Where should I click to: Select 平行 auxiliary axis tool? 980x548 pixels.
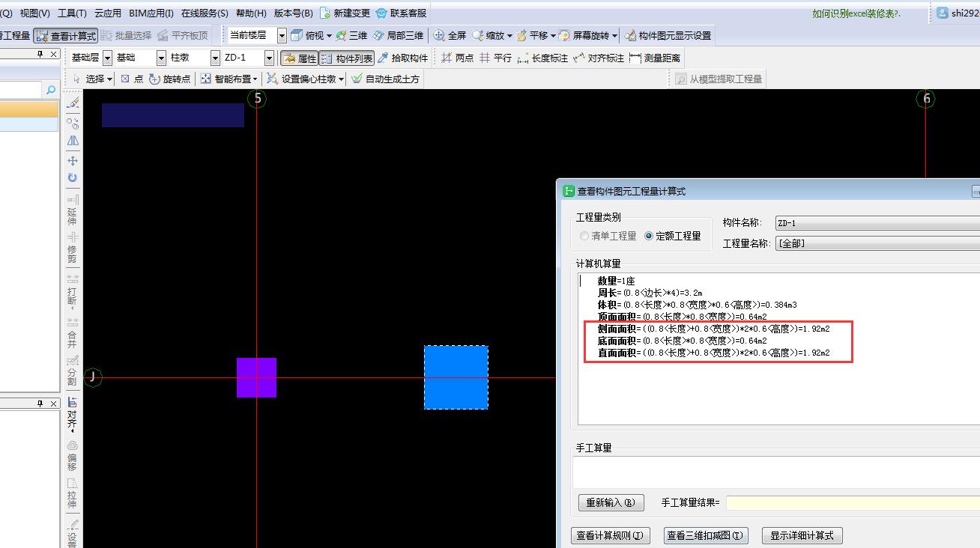495,58
